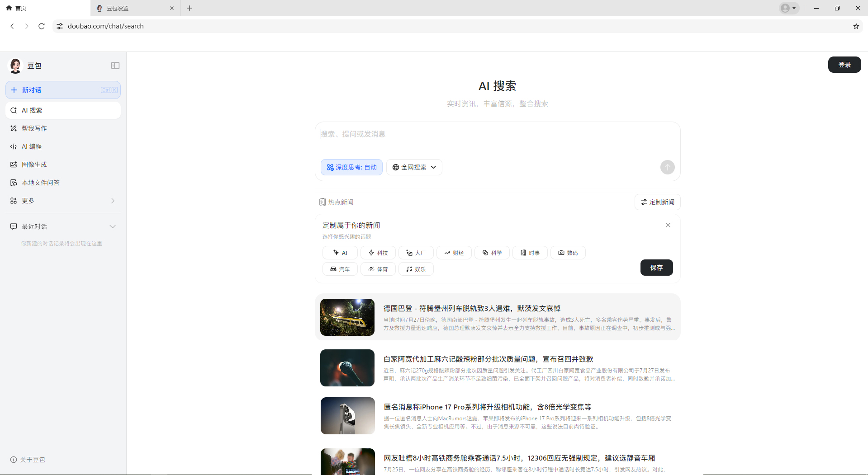This screenshot has width=868, height=475.
Task: Open 图像生成 from the sidebar
Action: [34, 165]
